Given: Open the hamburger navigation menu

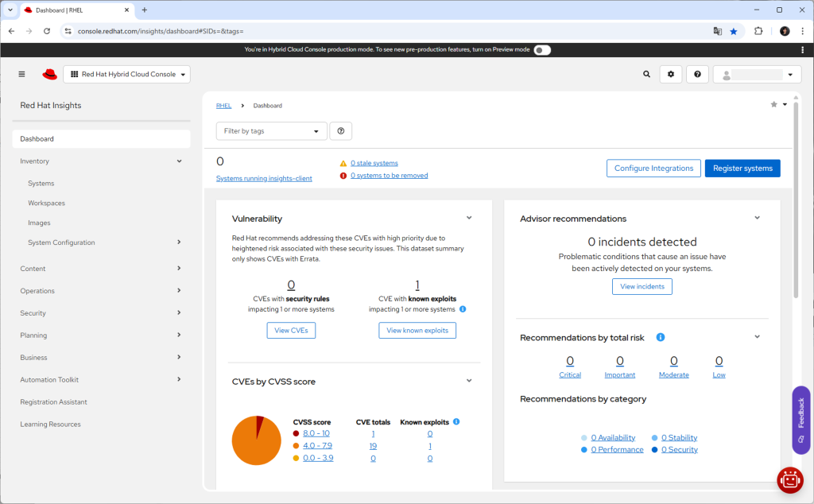Looking at the screenshot, I should [21, 74].
